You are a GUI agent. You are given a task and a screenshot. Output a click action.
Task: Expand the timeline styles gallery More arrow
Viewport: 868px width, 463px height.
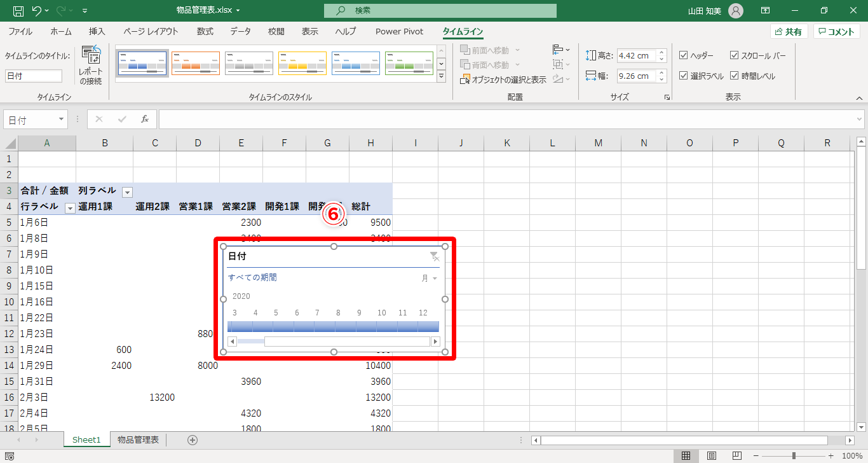coord(441,76)
